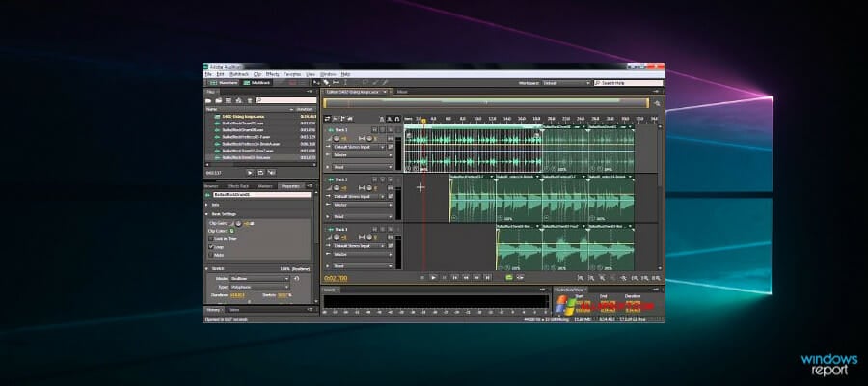
Task: Toggle the Loop checkbox in Properties
Action: (x=211, y=246)
